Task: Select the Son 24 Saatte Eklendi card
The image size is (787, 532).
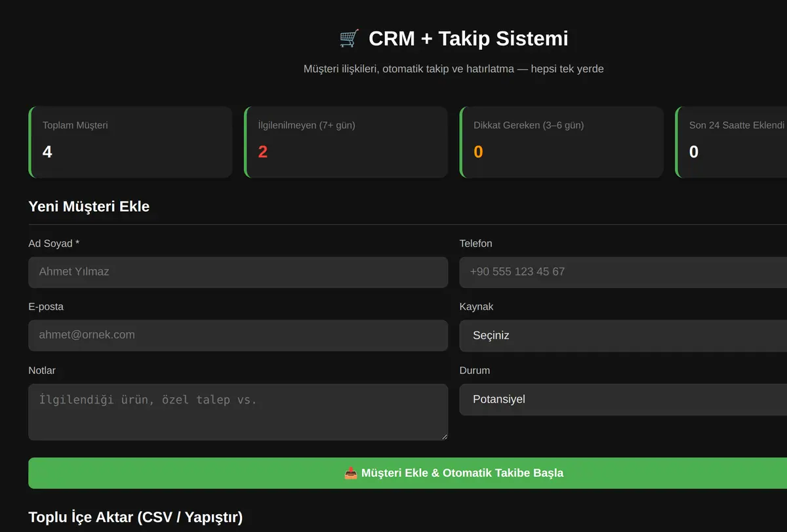Action: coord(731,142)
